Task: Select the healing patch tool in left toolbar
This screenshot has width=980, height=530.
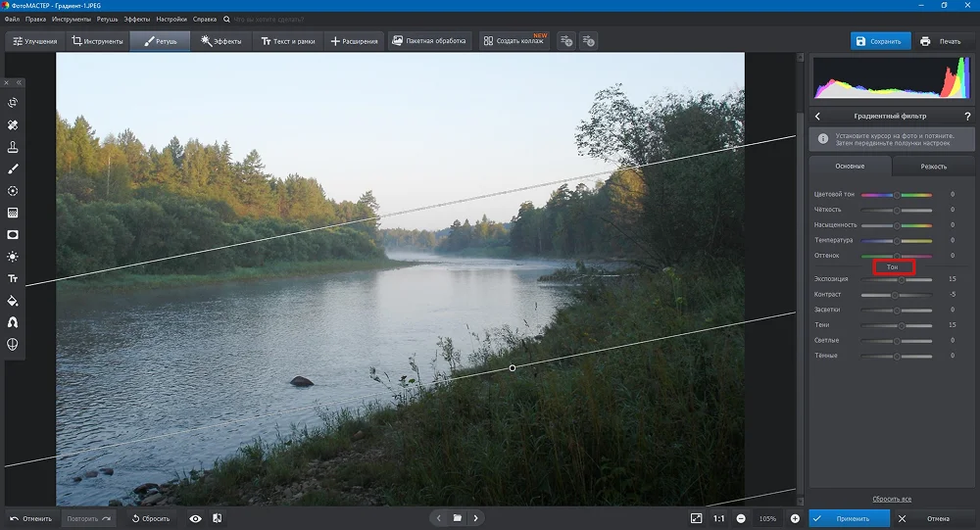Action: tap(13, 125)
